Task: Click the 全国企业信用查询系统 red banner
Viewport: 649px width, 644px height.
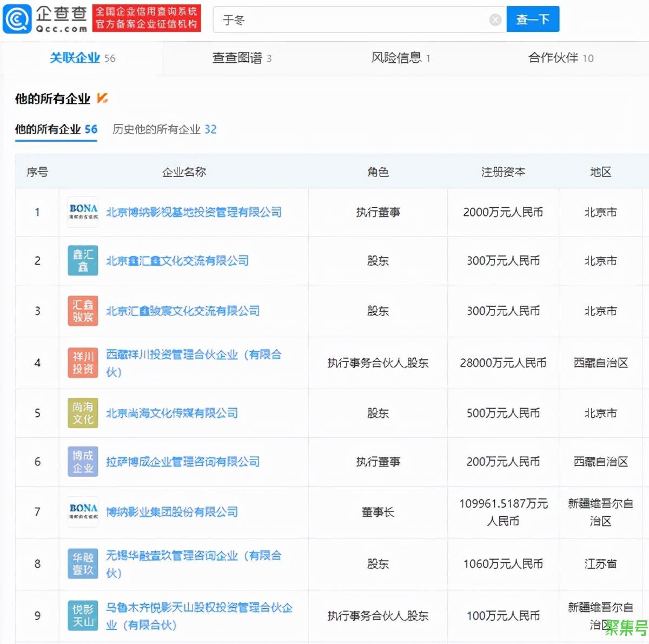Action: click(147, 18)
